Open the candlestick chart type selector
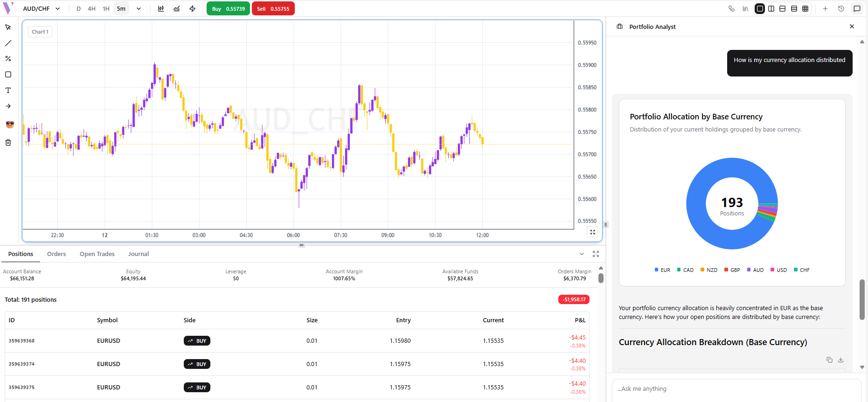 point(161,9)
